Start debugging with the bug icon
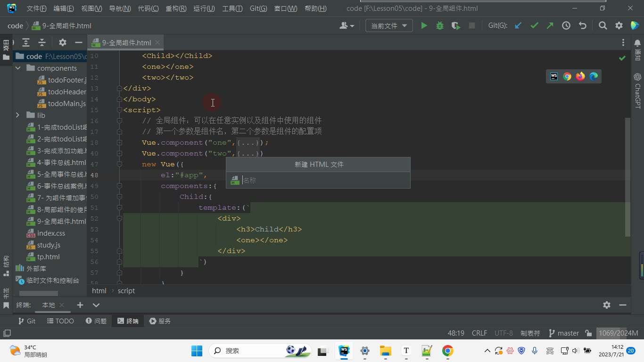Viewport: 644px width, 362px height. click(x=440, y=26)
